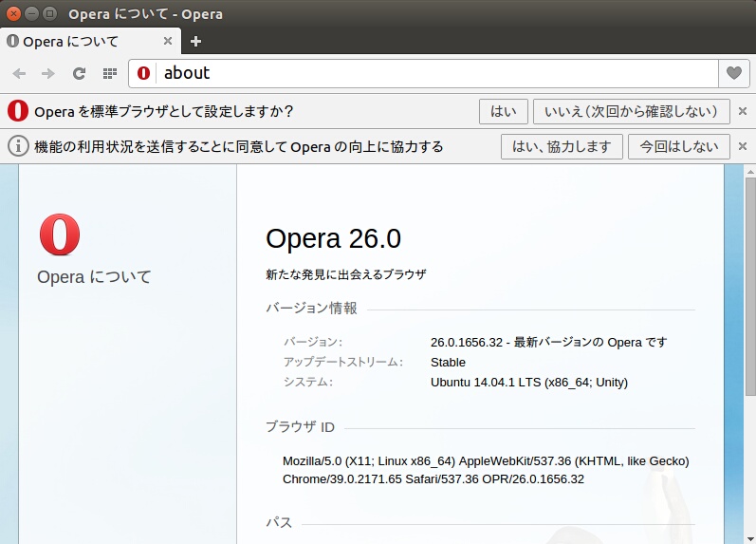The width and height of the screenshot is (756, 544).
Task: Go back with the left arrow
Action: pyautogui.click(x=19, y=73)
